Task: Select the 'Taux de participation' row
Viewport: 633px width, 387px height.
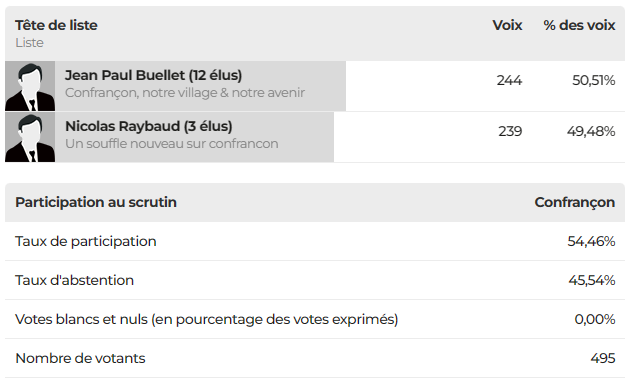Action: [315, 241]
